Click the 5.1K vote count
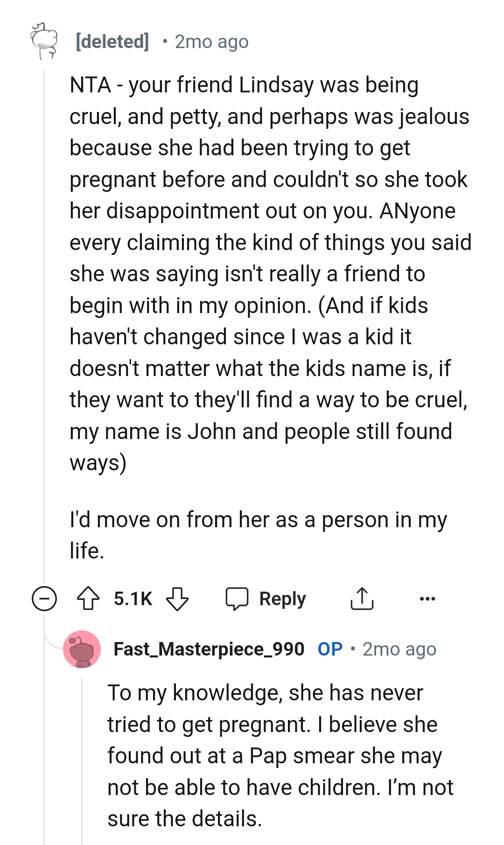The height and width of the screenshot is (845, 504). pyautogui.click(x=132, y=599)
